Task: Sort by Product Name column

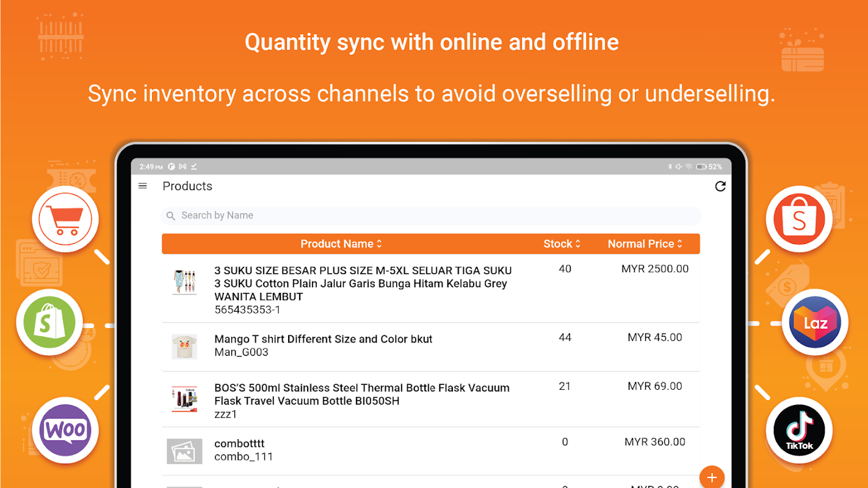Action: point(341,244)
